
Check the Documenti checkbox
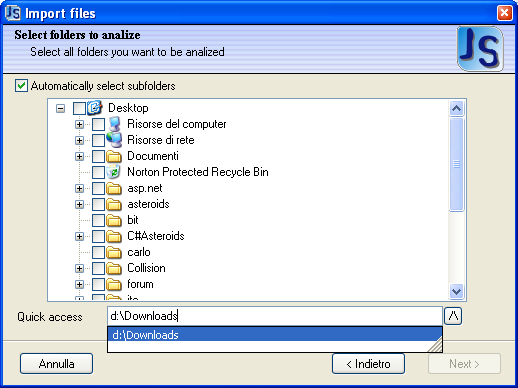(x=98, y=156)
